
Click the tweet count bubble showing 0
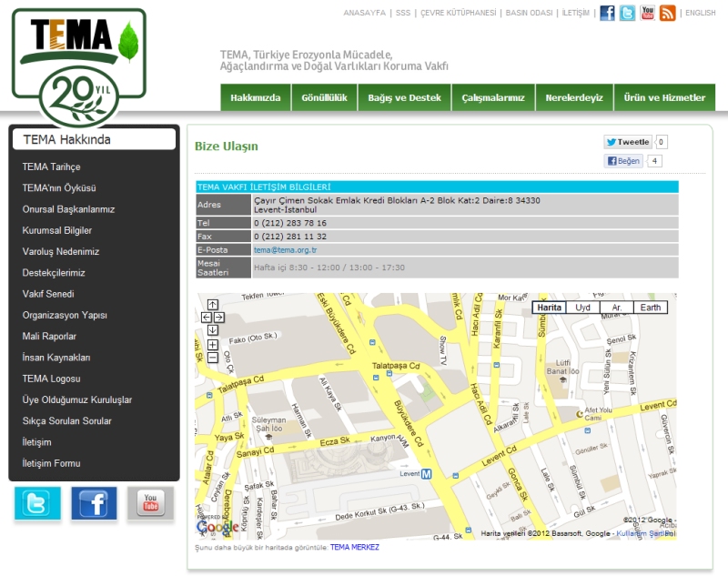(x=661, y=142)
